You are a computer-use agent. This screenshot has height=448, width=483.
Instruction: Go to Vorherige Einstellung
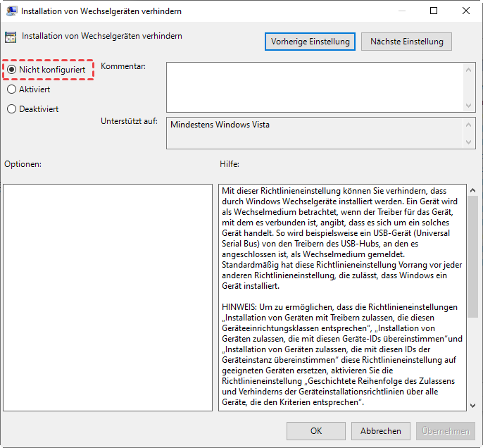click(x=310, y=42)
